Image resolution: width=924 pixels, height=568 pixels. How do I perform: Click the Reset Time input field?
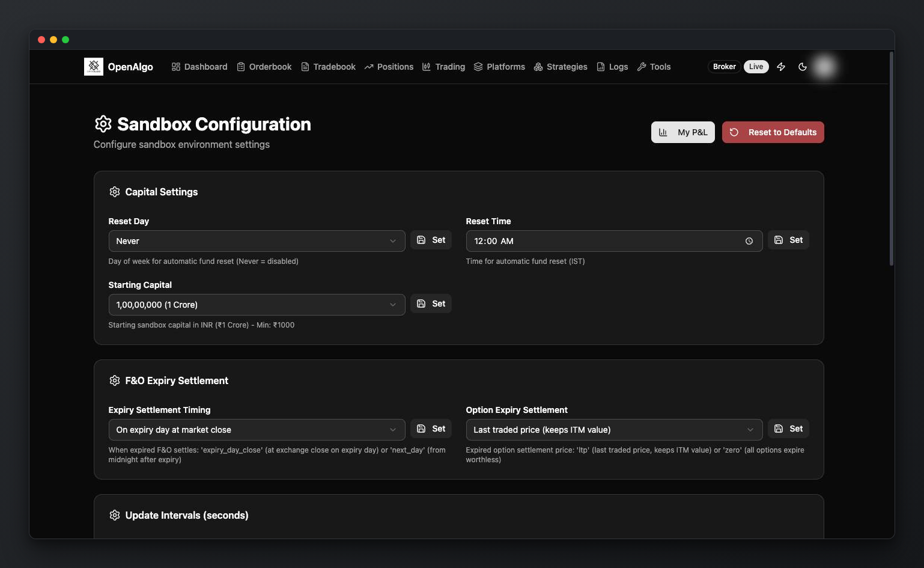(614, 241)
